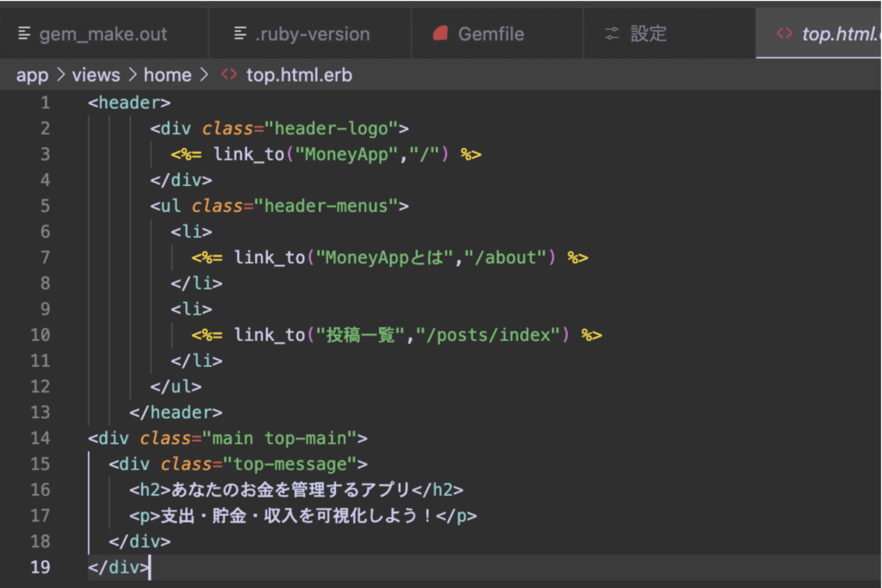Click the .ruby-version tab file icon
The height and width of the screenshot is (588, 882).
(x=240, y=34)
